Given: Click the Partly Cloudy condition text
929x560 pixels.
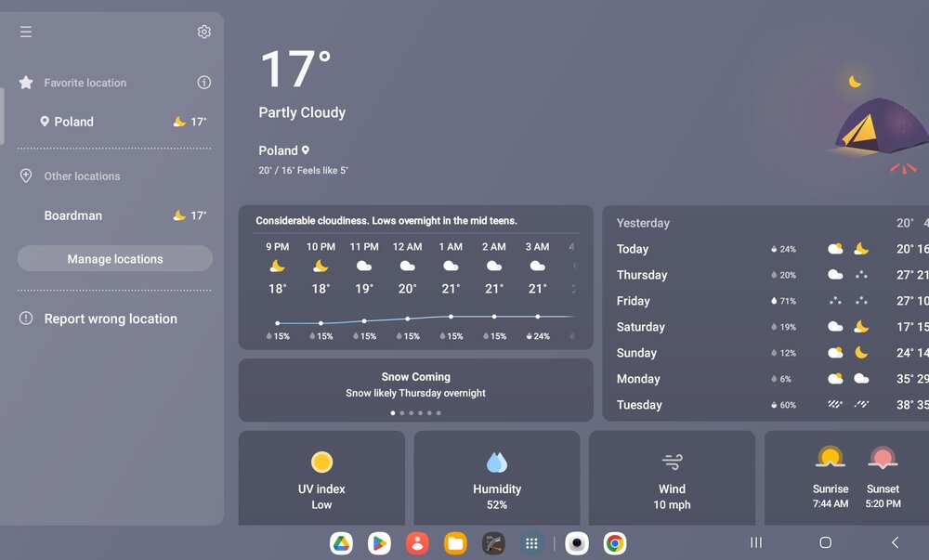Looking at the screenshot, I should point(302,112).
